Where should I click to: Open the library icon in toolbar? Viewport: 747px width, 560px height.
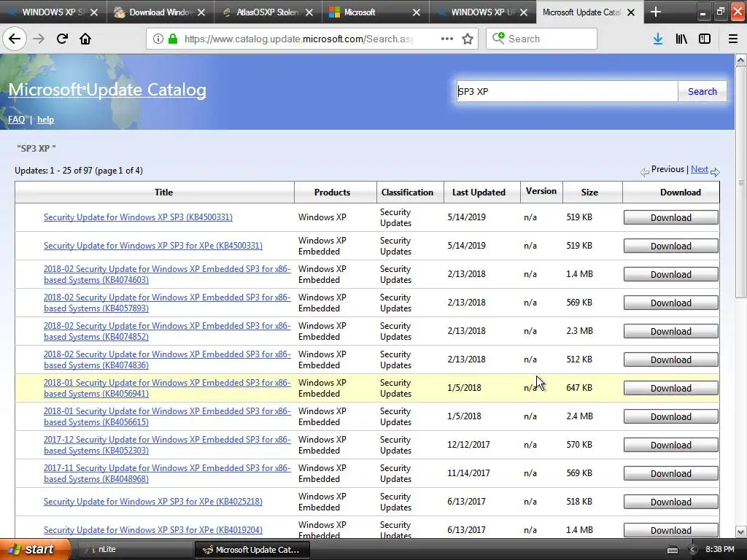pyautogui.click(x=681, y=39)
